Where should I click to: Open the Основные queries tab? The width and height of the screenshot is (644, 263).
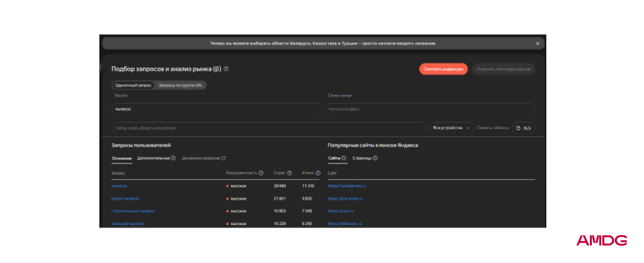coord(122,158)
